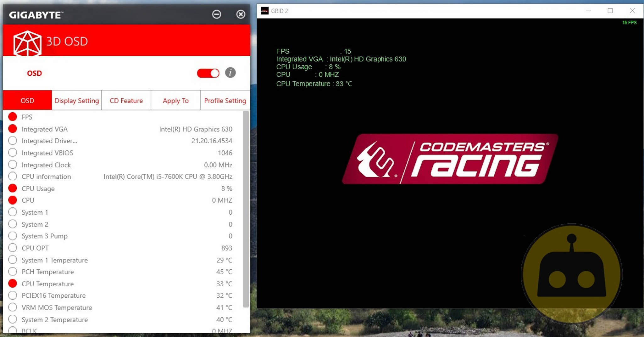
Task: Minimize the Gigabyte 3D OSD panel
Action: point(216,14)
